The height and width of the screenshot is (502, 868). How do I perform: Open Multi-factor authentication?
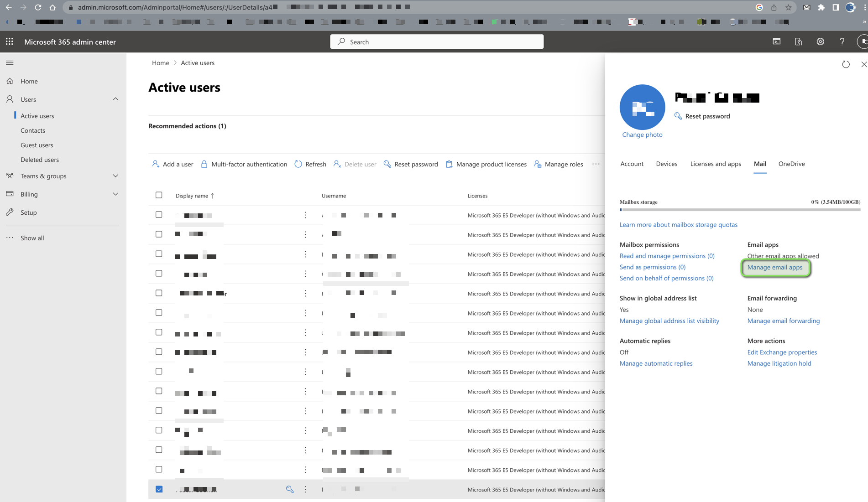pyautogui.click(x=244, y=164)
